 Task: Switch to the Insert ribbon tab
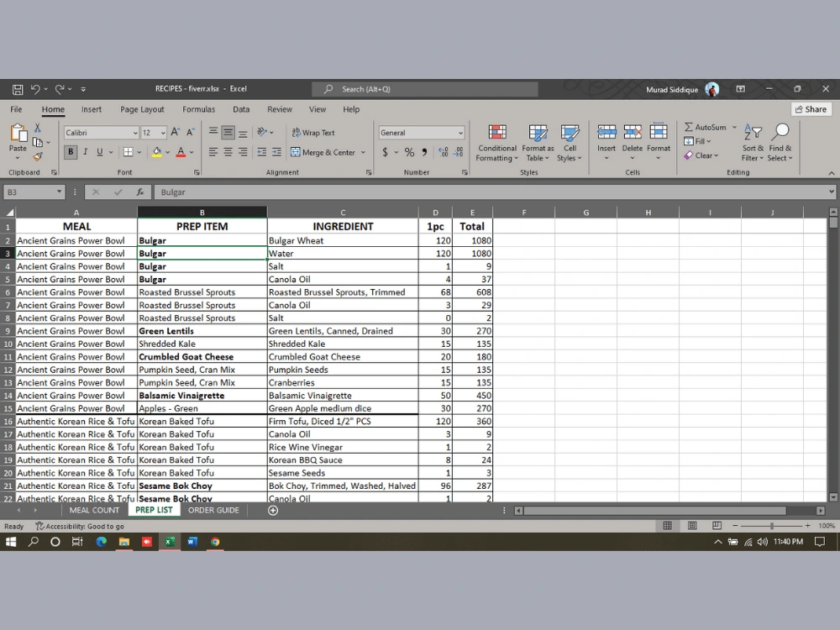(91, 109)
